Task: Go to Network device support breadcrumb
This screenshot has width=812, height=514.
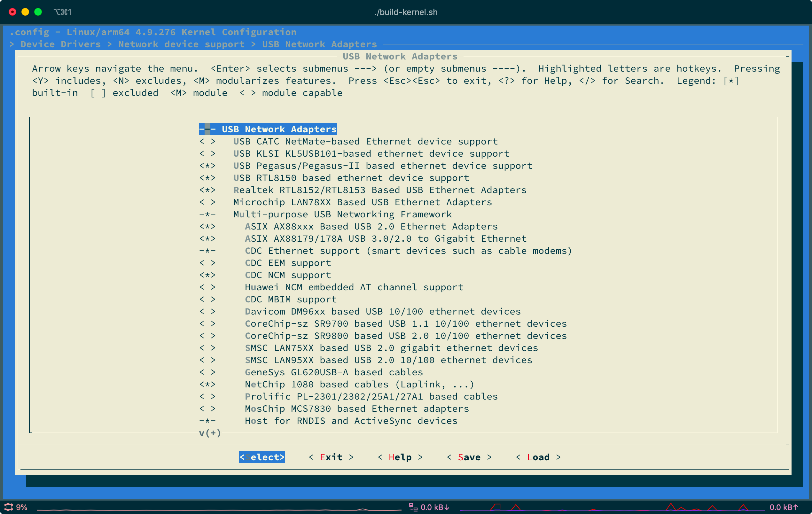Action: [x=181, y=44]
